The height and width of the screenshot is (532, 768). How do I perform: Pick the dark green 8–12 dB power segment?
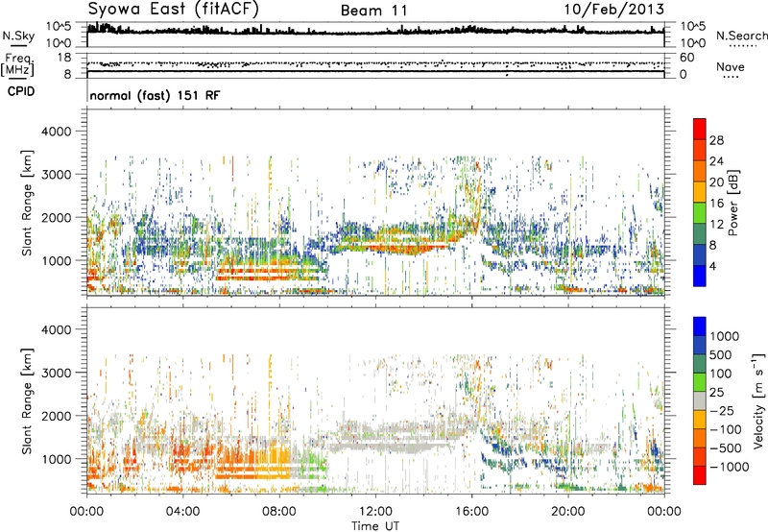[x=700, y=234]
